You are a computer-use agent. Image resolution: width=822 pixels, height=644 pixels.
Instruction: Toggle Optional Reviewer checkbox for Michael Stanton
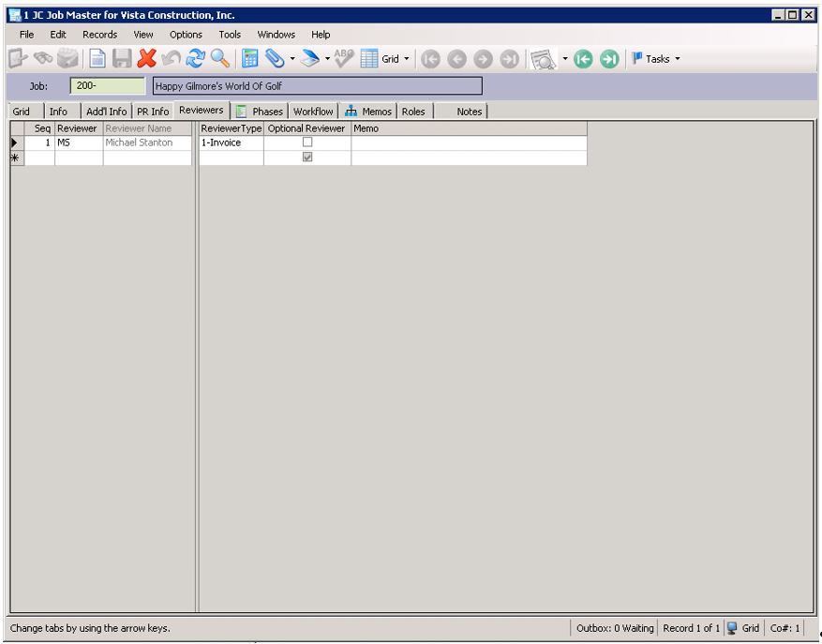pyautogui.click(x=307, y=142)
